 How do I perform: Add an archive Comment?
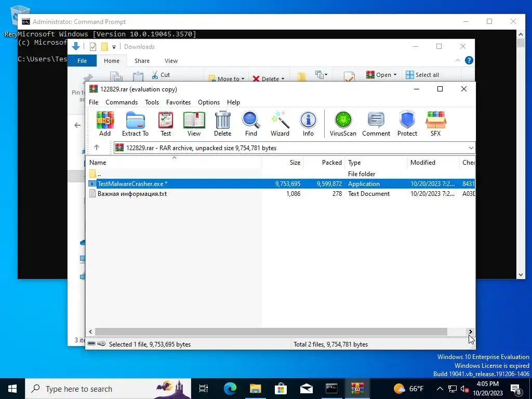click(376, 124)
